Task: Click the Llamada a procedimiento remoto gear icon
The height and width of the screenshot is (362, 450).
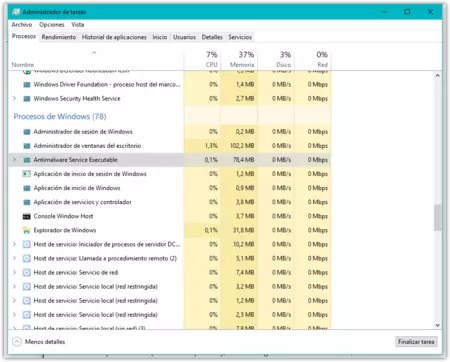Action: pyautogui.click(x=27, y=258)
